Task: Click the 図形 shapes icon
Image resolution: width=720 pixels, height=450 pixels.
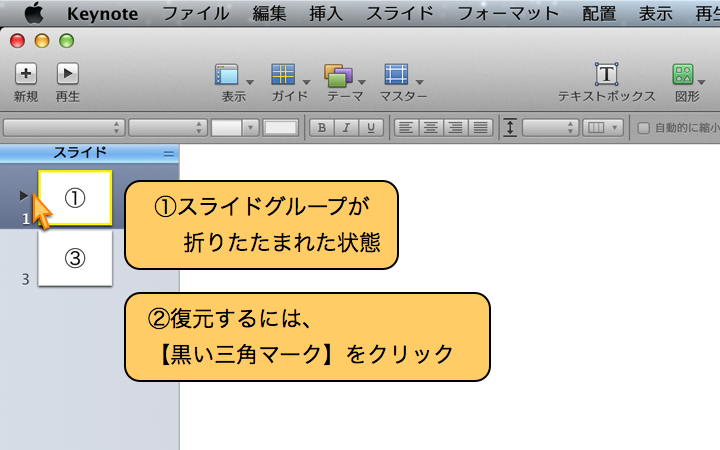Action: 683,74
